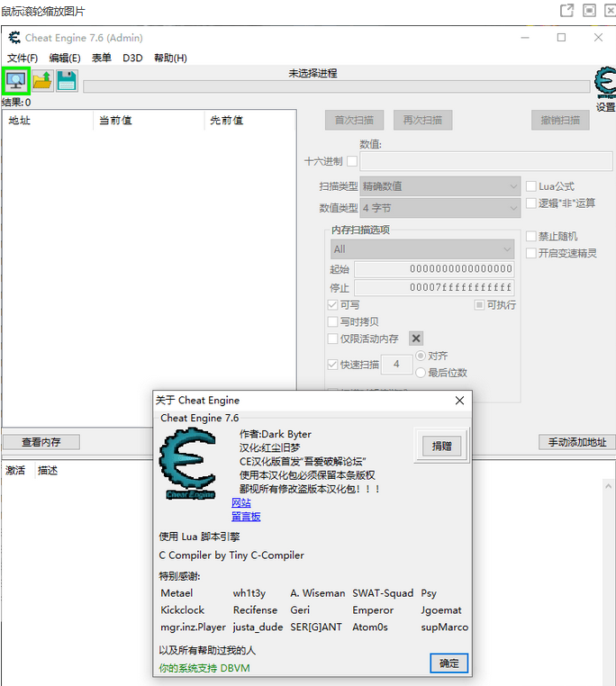Click the 结果:0 results count text
This screenshot has width=616, height=686.
pyautogui.click(x=16, y=103)
